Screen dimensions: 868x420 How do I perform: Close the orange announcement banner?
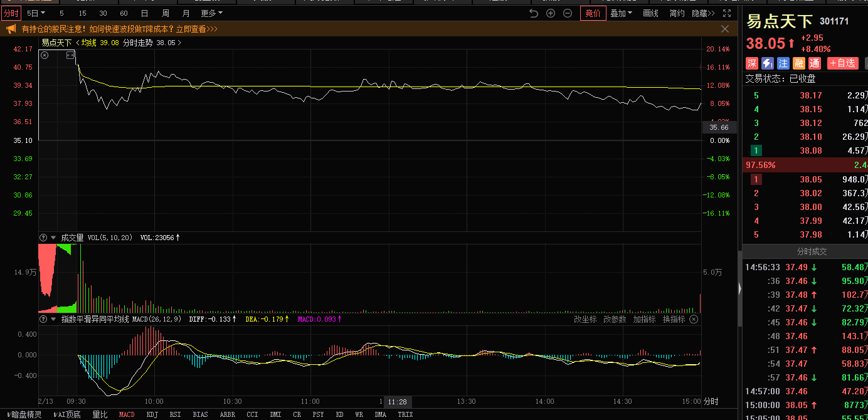click(725, 29)
